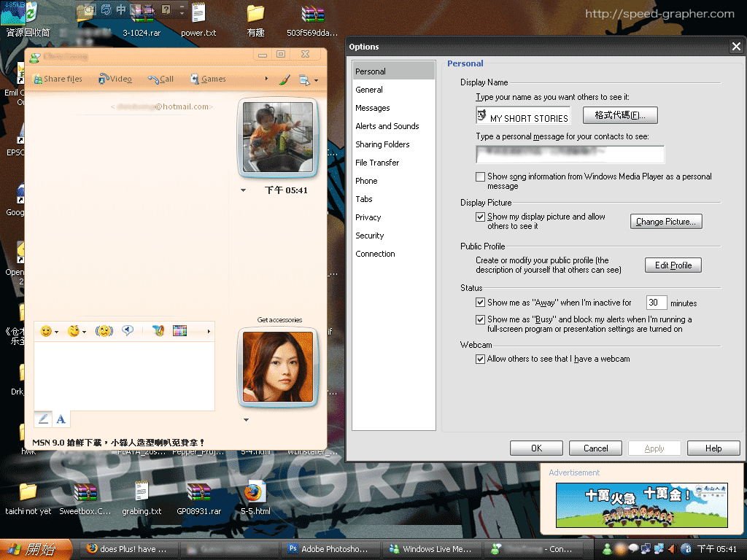
Task: Toggle the Allow others to see webcam checkbox
Action: [480, 359]
